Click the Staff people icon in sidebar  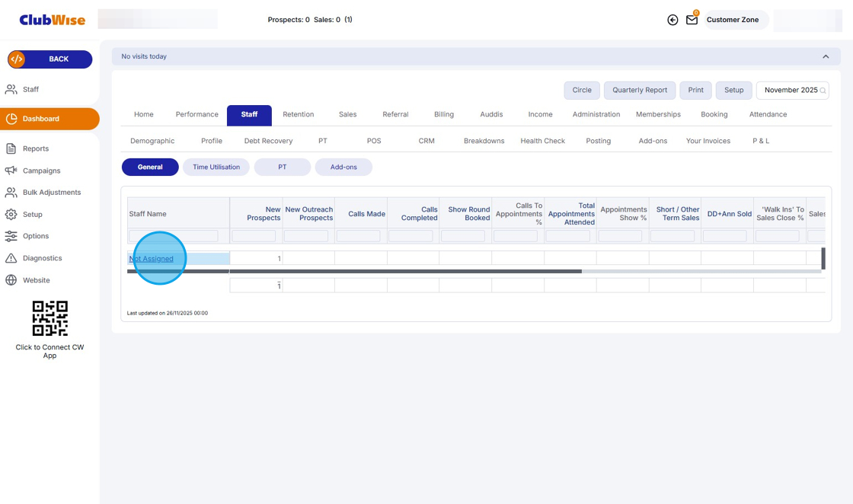click(x=11, y=90)
